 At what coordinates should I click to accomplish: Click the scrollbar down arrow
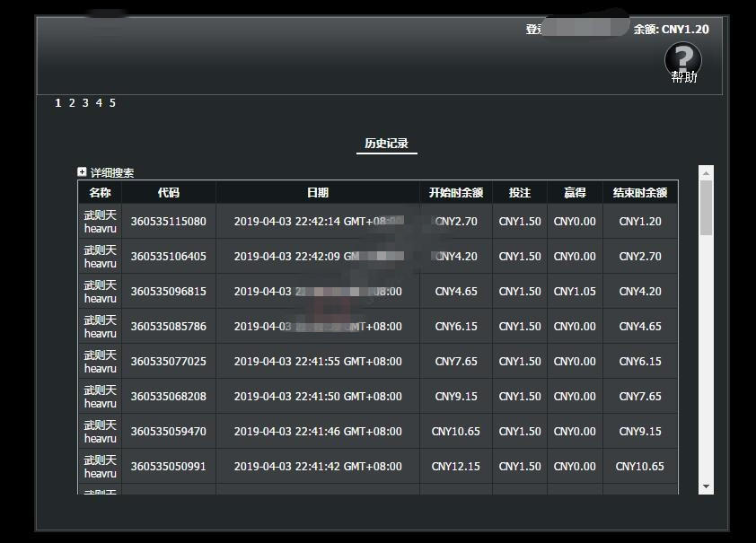coord(706,486)
